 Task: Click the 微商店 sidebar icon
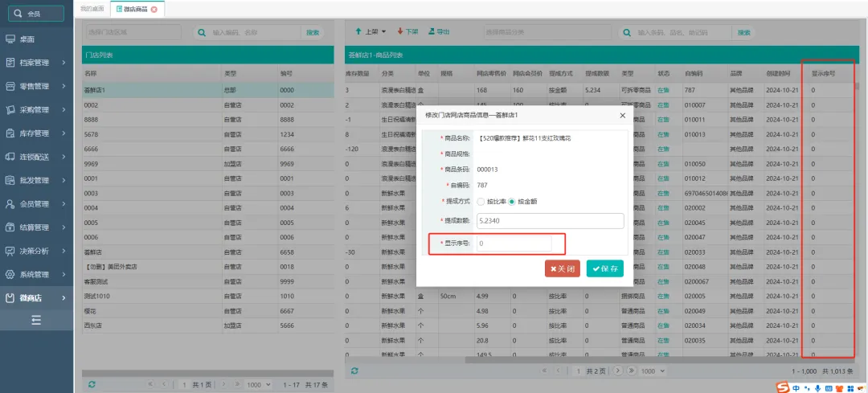[10, 298]
